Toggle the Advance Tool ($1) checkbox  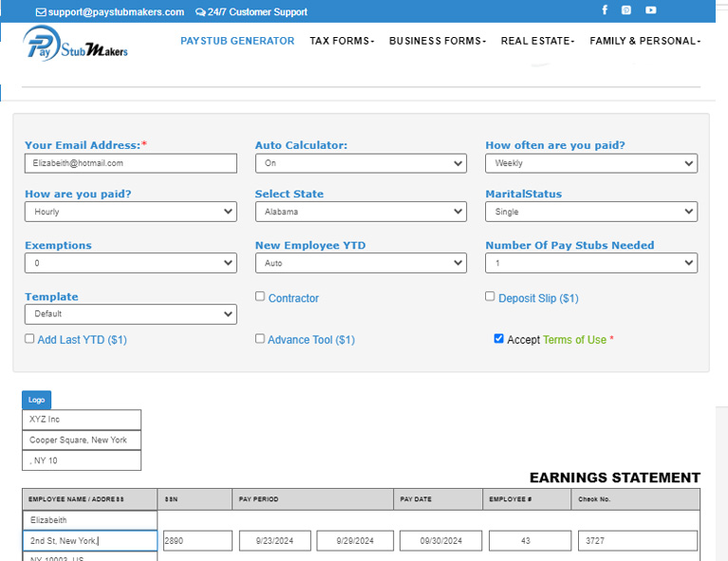click(x=260, y=339)
